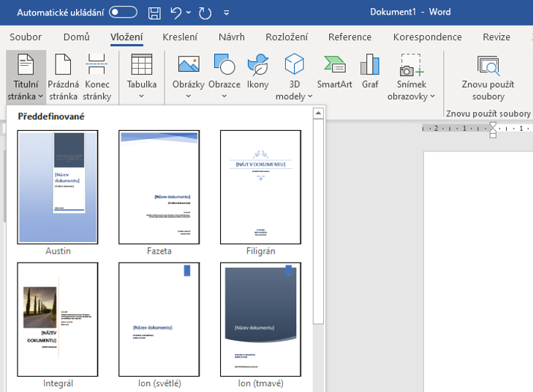533x392 pixels.
Task: Click the Redo arrow icon
Action: (205, 12)
